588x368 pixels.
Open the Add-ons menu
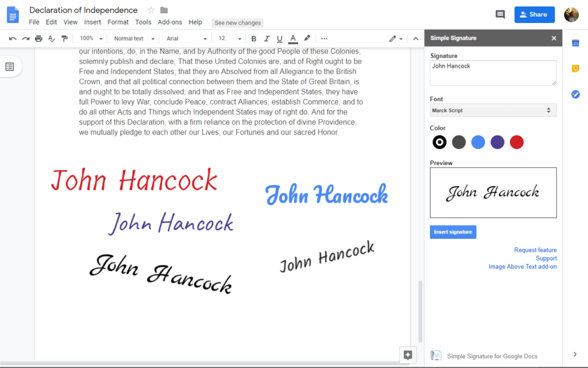pos(169,22)
